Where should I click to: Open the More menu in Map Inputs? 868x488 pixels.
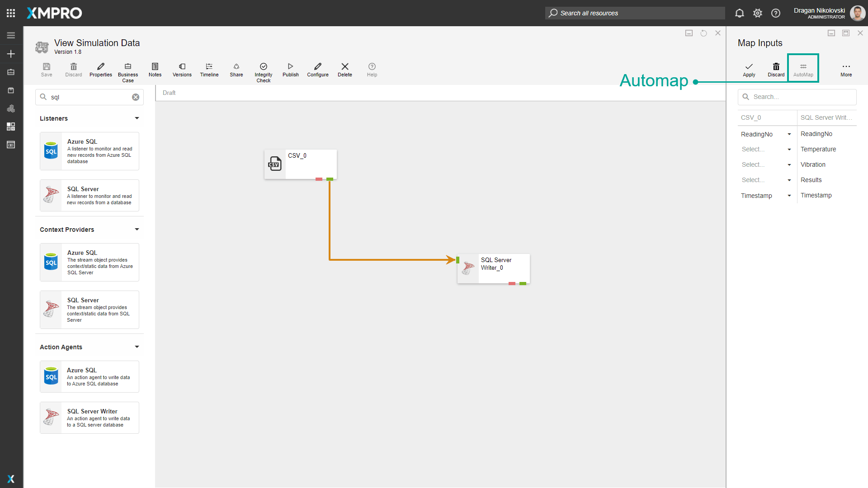846,70
